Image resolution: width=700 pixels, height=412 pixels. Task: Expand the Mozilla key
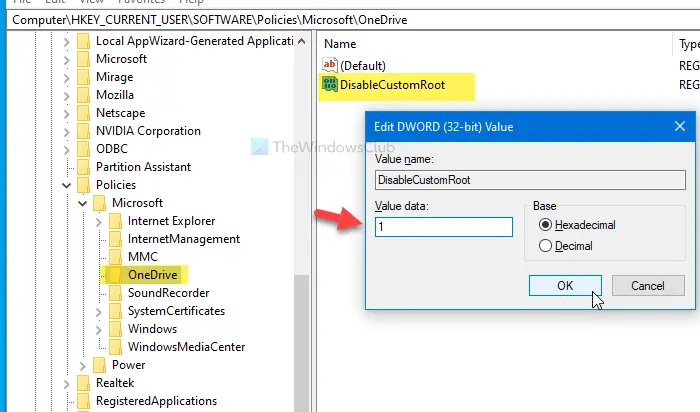click(67, 96)
